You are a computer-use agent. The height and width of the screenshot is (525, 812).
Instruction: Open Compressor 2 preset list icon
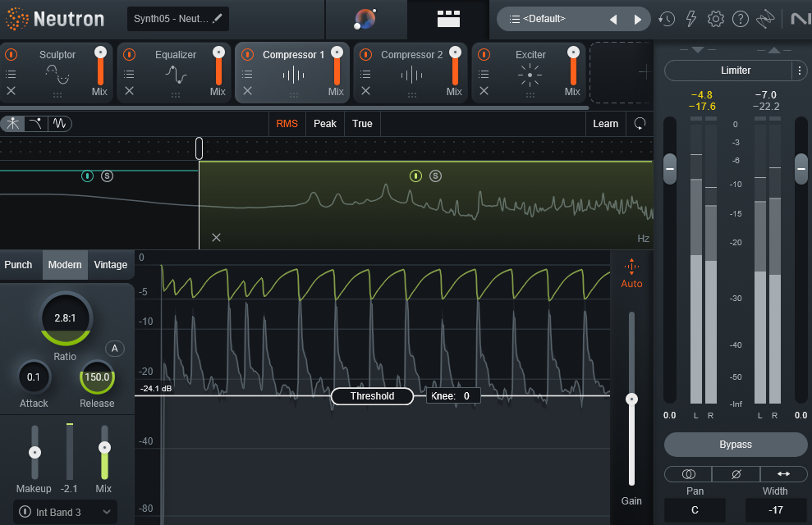[x=365, y=74]
